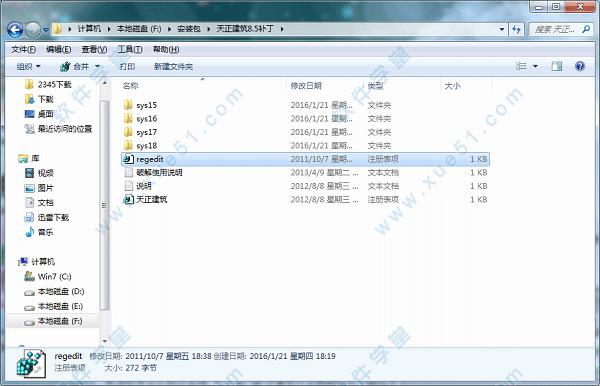Select the 天正建筑 registry file
Image resolution: width=600 pixels, height=386 pixels.
(305, 199)
